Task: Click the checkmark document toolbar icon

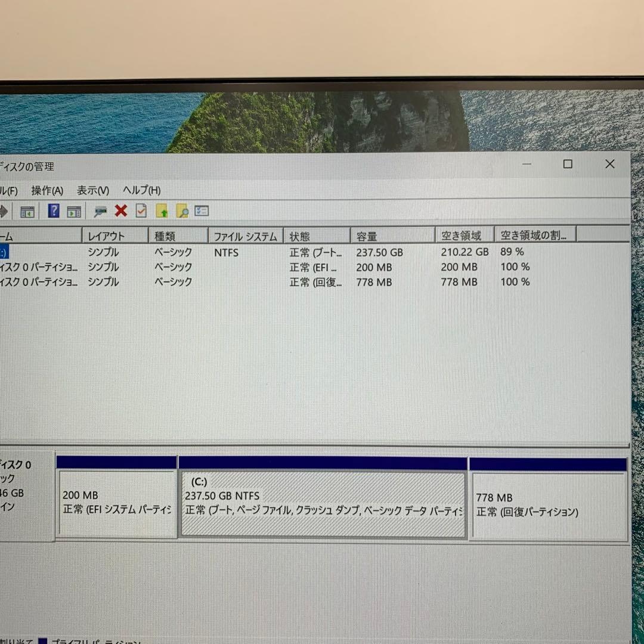Action: (x=141, y=210)
